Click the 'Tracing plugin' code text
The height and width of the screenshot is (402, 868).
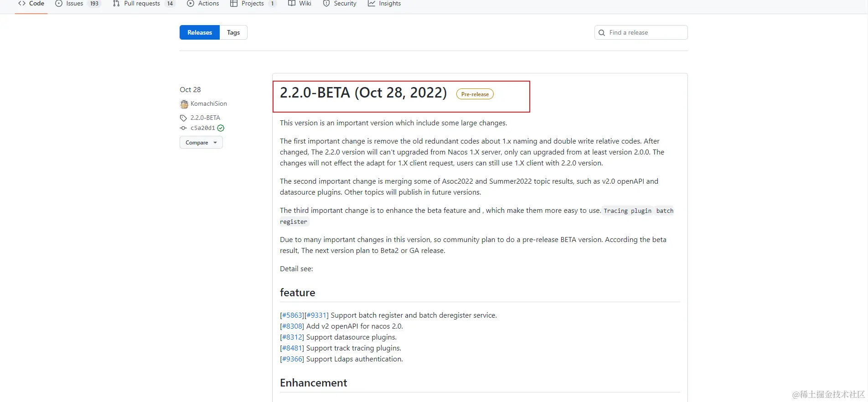[627, 211]
